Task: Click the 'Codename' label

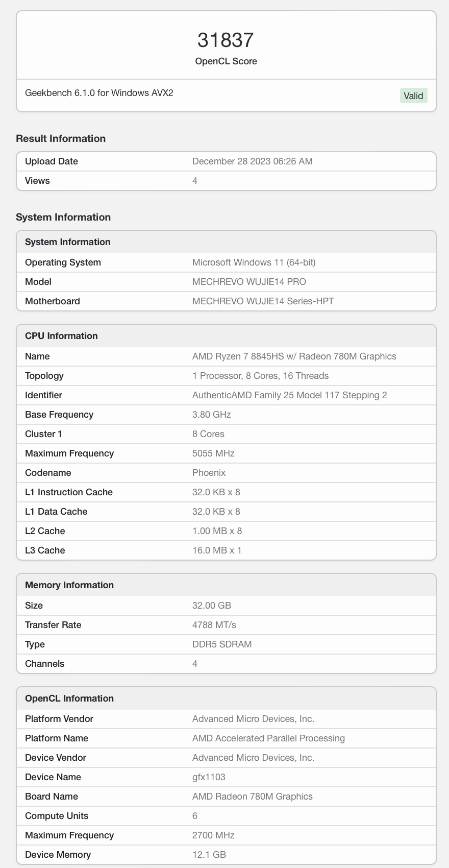Action: pyautogui.click(x=48, y=473)
